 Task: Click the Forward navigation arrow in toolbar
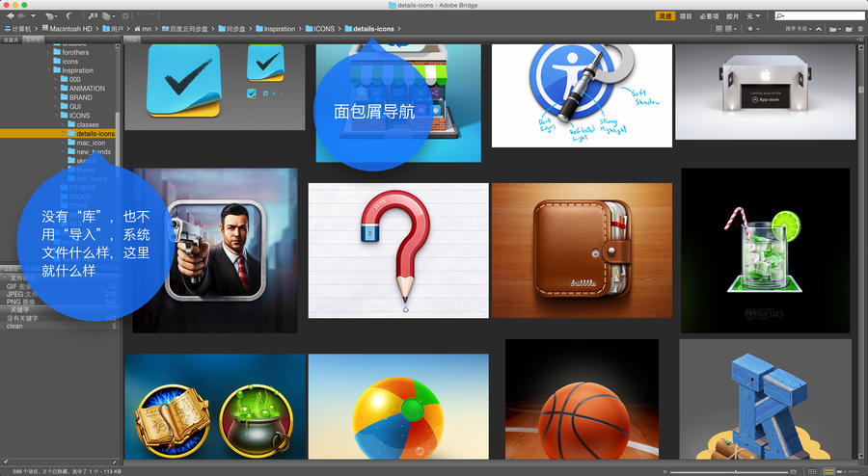tap(21, 16)
